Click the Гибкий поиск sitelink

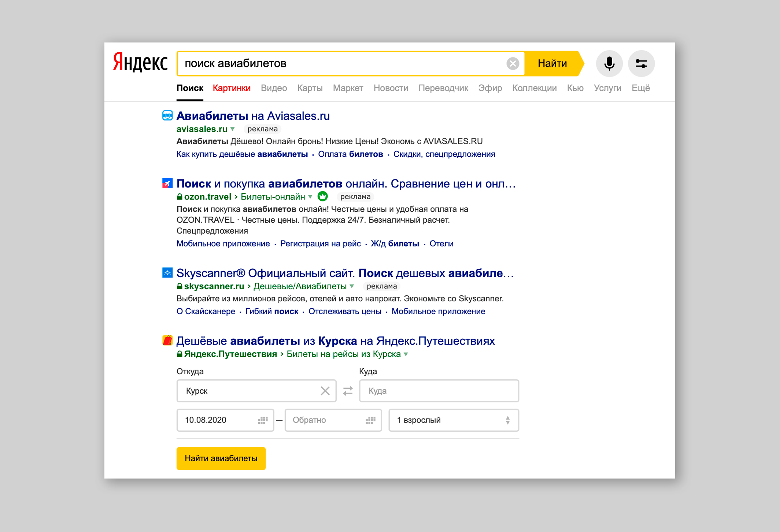(272, 312)
